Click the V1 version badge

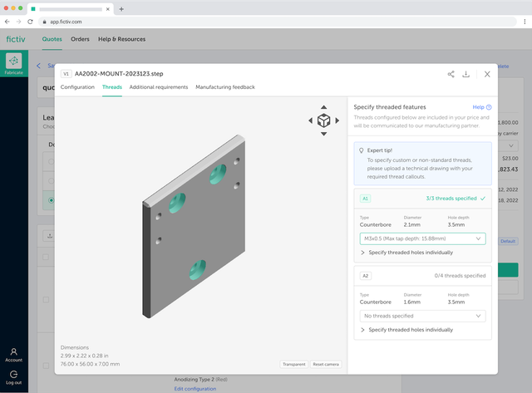pos(66,74)
